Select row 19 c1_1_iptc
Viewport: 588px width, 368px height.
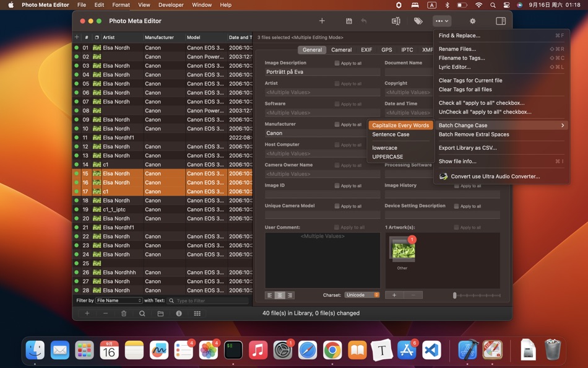click(x=162, y=209)
